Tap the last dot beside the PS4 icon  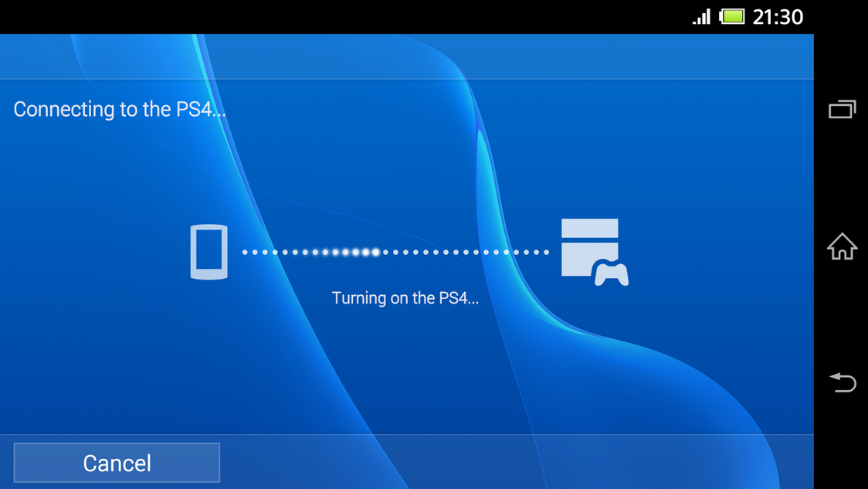point(546,252)
